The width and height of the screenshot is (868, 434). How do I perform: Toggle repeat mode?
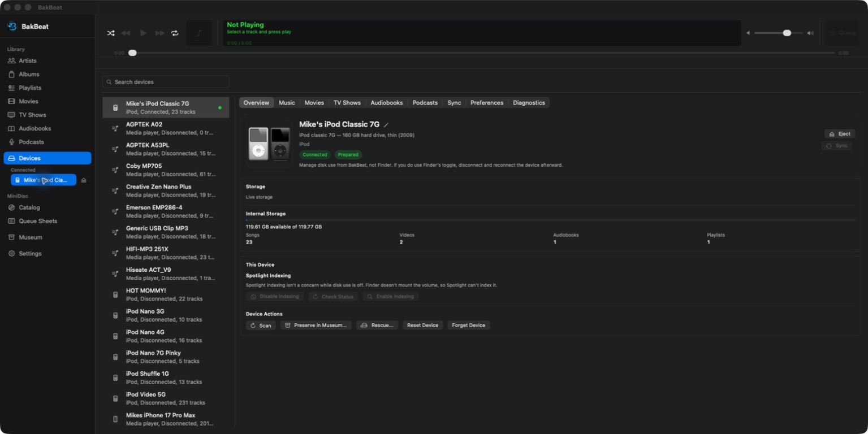[x=175, y=33]
